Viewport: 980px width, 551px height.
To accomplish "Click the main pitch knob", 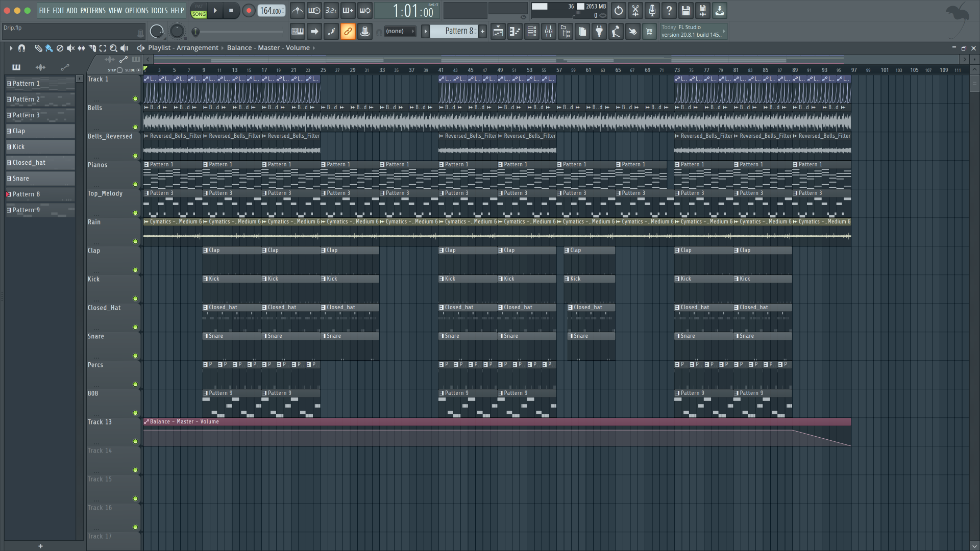I will click(x=177, y=32).
